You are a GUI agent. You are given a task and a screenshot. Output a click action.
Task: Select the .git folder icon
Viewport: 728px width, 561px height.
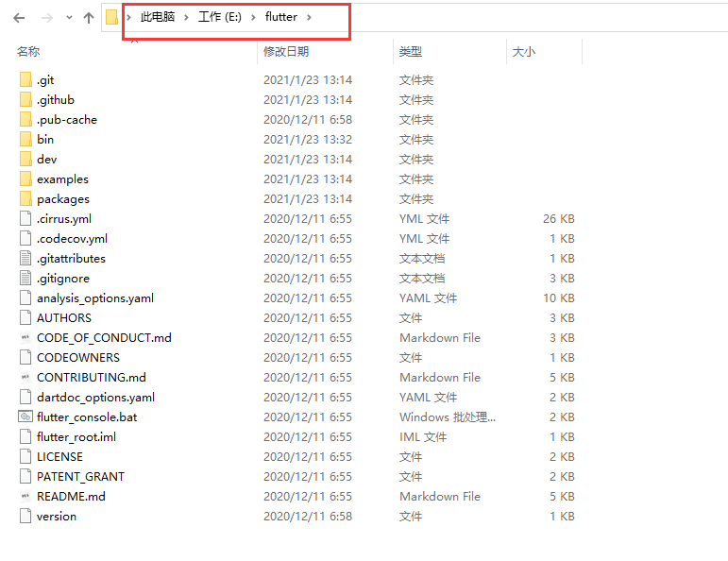26,80
